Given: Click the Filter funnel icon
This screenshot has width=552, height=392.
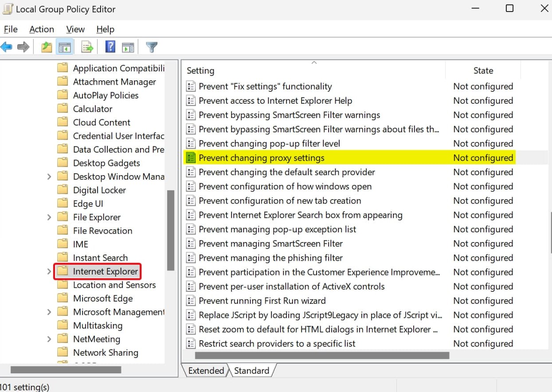Looking at the screenshot, I should [152, 47].
